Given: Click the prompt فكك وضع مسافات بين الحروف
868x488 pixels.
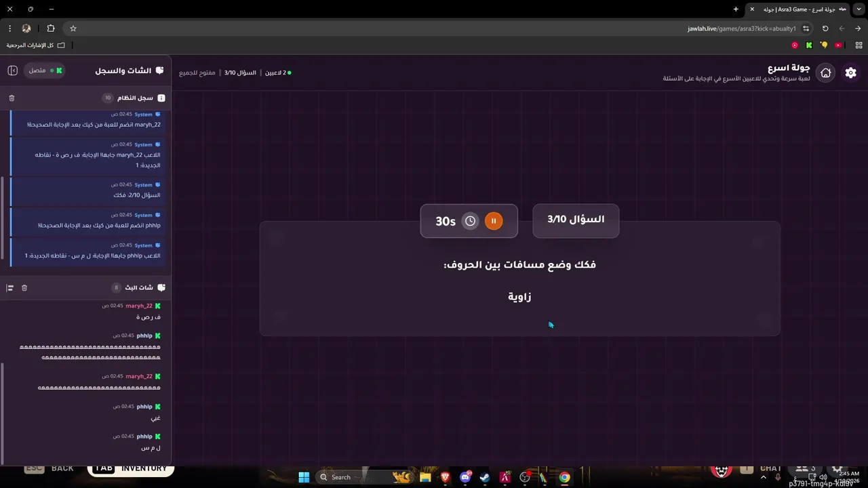Looking at the screenshot, I should click(520, 265).
